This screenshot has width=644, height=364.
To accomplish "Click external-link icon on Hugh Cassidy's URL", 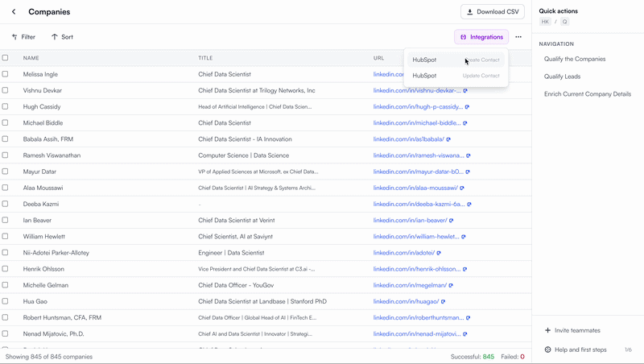I will (467, 107).
